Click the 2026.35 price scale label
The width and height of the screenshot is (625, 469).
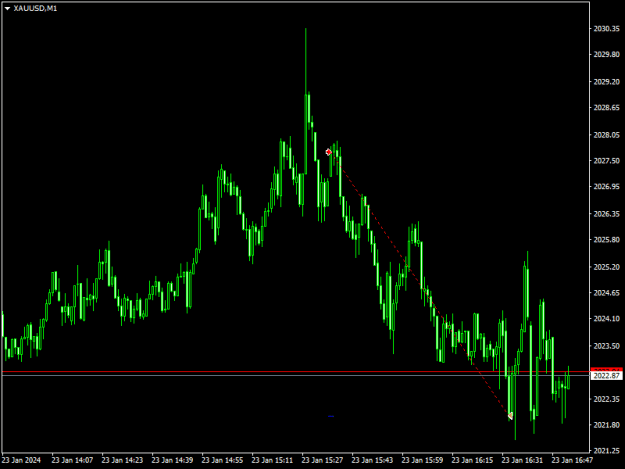[607, 214]
